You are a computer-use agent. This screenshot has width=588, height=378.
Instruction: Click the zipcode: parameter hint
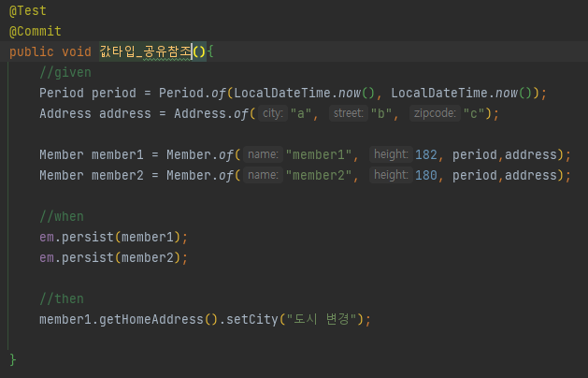(x=435, y=113)
